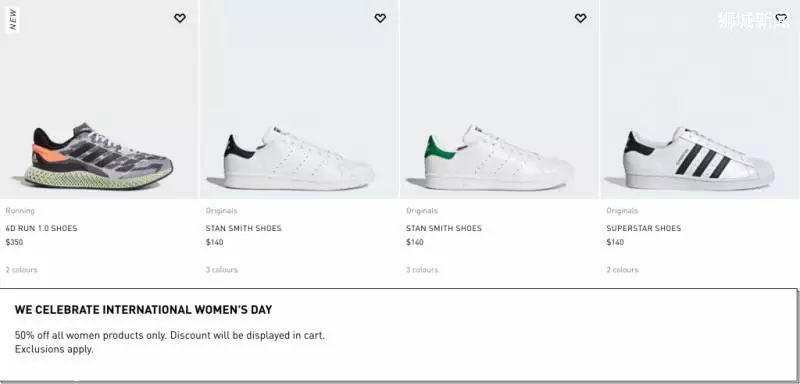Go to the SUPERSTAR SHOES product link
800x384 pixels.
click(643, 228)
